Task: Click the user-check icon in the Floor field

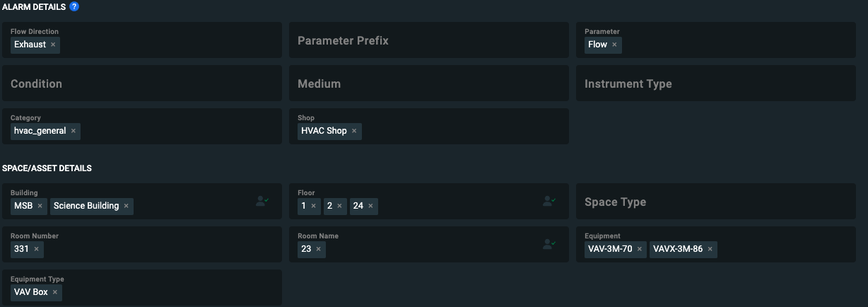Action: pos(549,202)
